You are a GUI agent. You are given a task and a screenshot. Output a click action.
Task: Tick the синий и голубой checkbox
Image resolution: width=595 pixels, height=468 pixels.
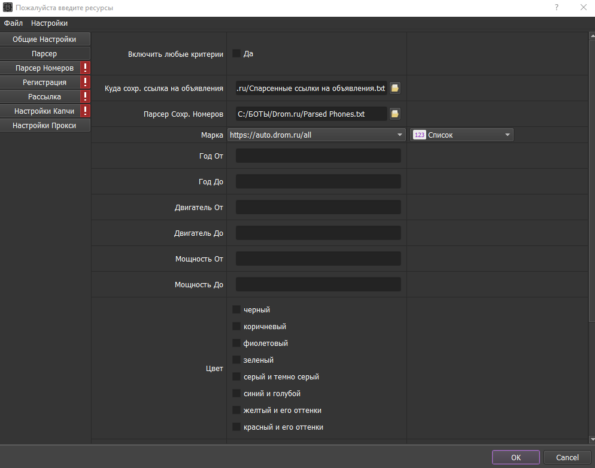(236, 393)
